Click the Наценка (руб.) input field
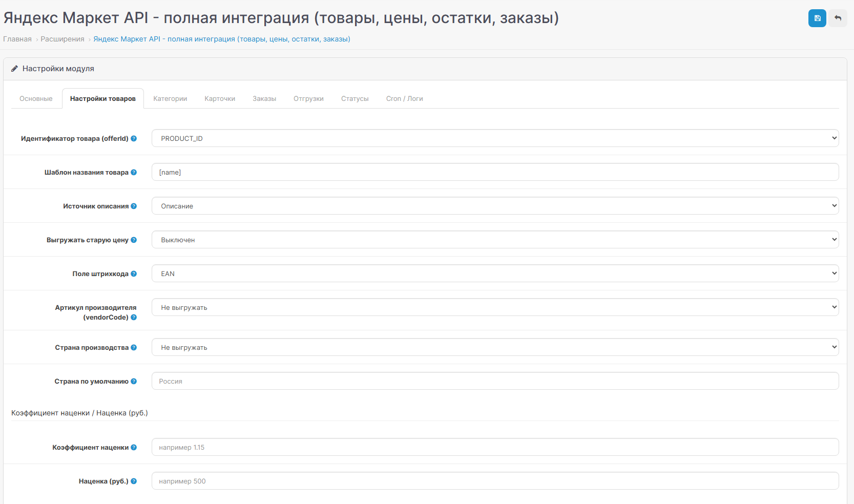 point(495,481)
